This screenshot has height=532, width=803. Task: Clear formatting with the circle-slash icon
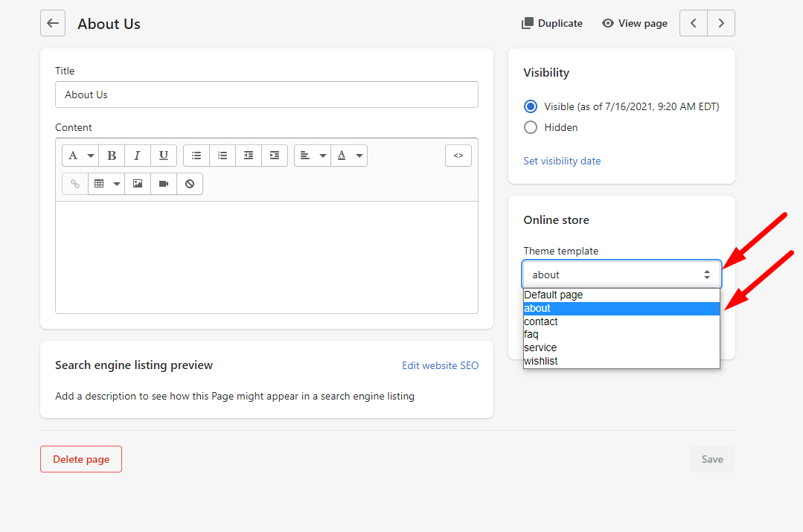pyautogui.click(x=190, y=184)
